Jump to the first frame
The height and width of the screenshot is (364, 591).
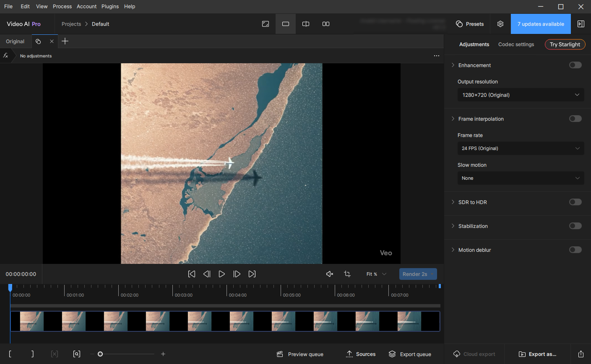click(192, 274)
